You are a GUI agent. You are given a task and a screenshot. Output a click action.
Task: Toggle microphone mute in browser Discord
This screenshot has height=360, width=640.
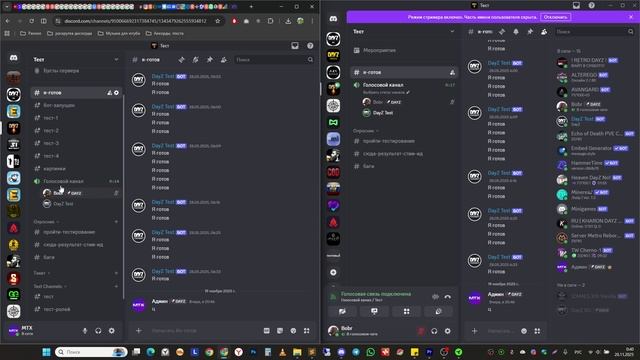tap(85, 331)
